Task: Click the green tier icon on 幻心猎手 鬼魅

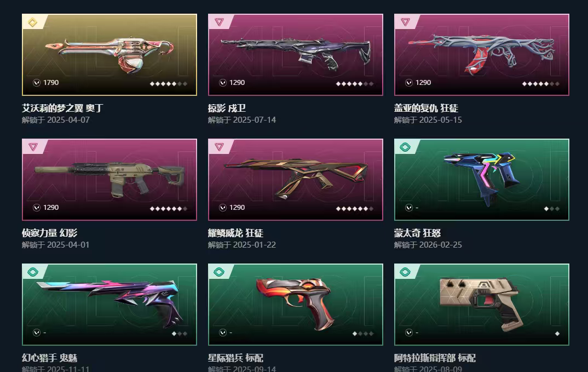Action: pyautogui.click(x=33, y=272)
